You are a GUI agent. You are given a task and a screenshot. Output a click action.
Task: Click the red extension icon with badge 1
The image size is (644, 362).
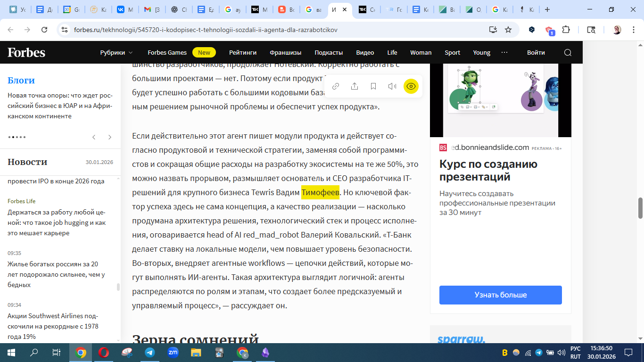pyautogui.click(x=550, y=30)
